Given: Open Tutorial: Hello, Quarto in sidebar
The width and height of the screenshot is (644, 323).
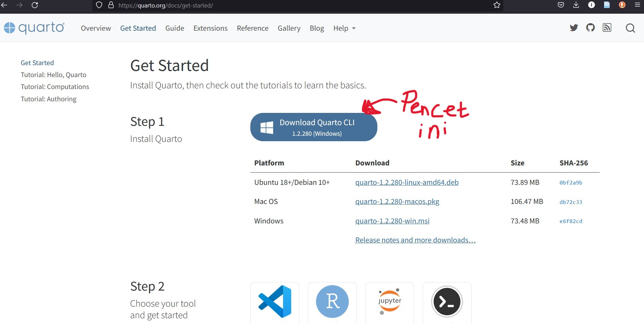Looking at the screenshot, I should coord(53,75).
